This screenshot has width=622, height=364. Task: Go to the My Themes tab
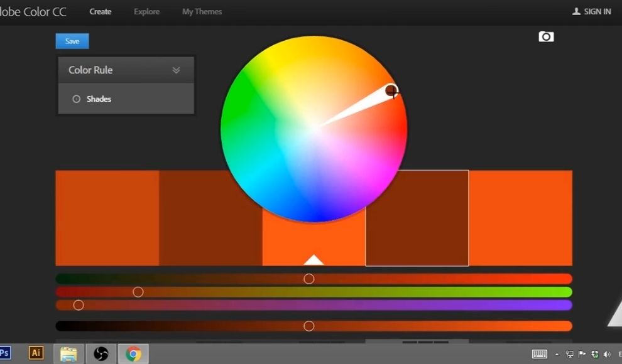pyautogui.click(x=202, y=11)
